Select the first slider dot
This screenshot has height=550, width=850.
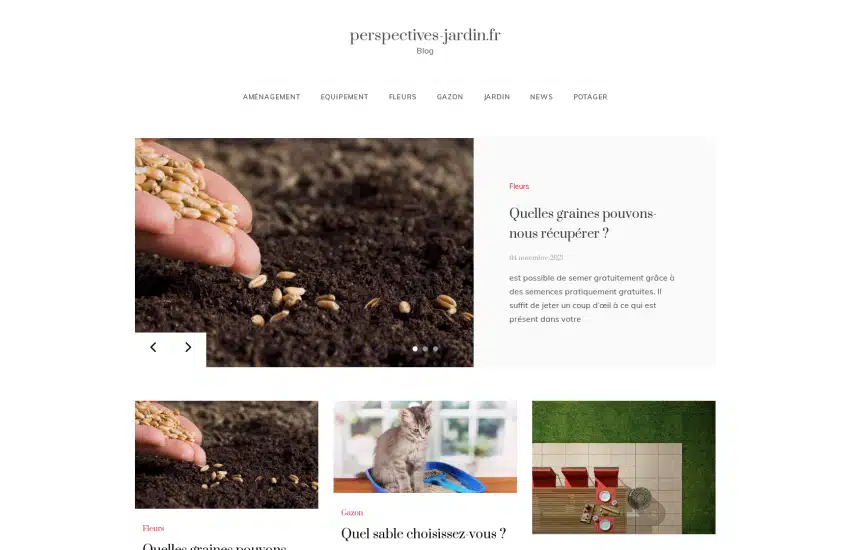(415, 349)
